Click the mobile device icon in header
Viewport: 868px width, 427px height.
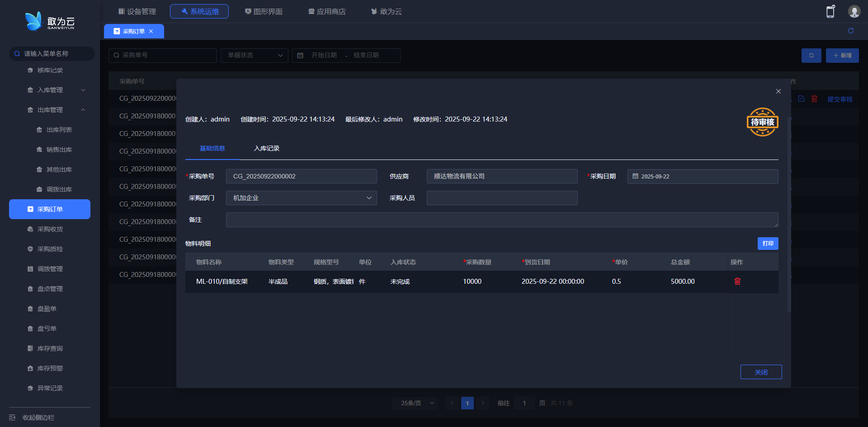coord(830,12)
